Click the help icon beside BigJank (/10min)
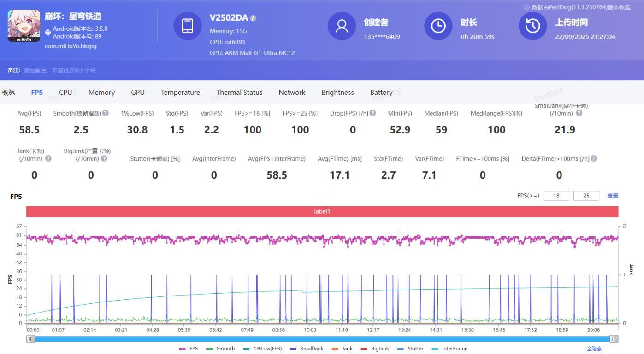Screen dimensions: 644x354 pyautogui.click(x=104, y=158)
